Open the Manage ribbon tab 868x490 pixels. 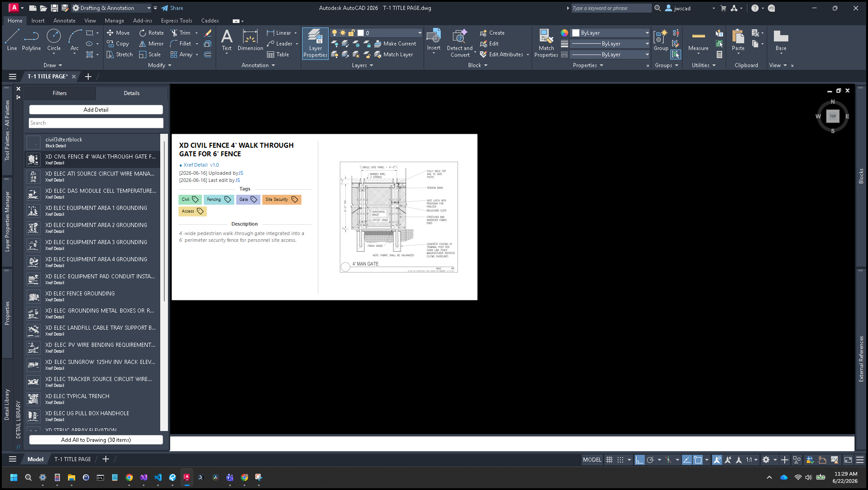click(x=114, y=21)
